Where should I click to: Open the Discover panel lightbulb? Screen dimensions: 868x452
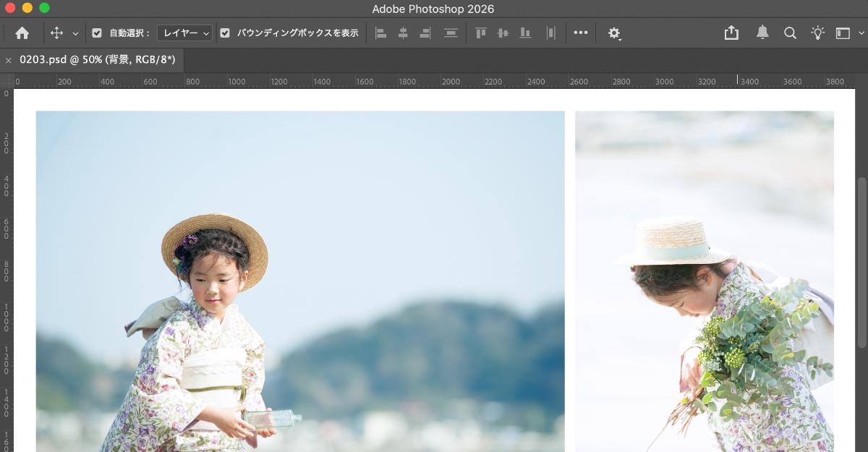[x=817, y=33]
